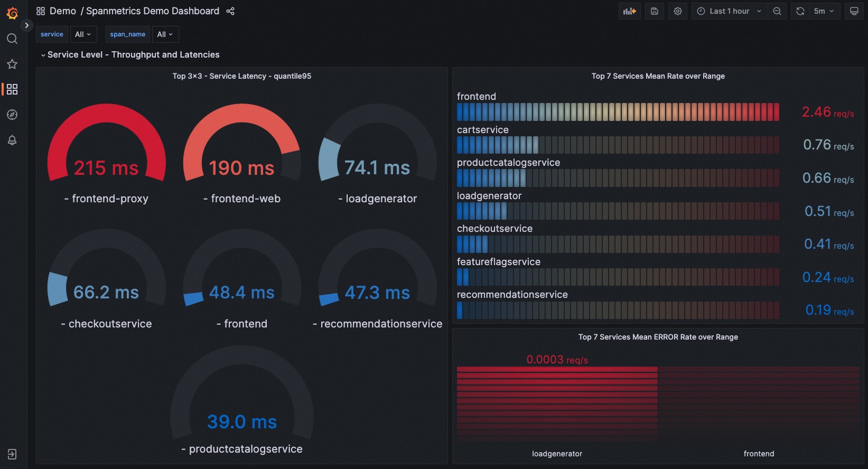The height and width of the screenshot is (469, 868).
Task: Save the dashboard with the disk icon
Action: coord(655,11)
